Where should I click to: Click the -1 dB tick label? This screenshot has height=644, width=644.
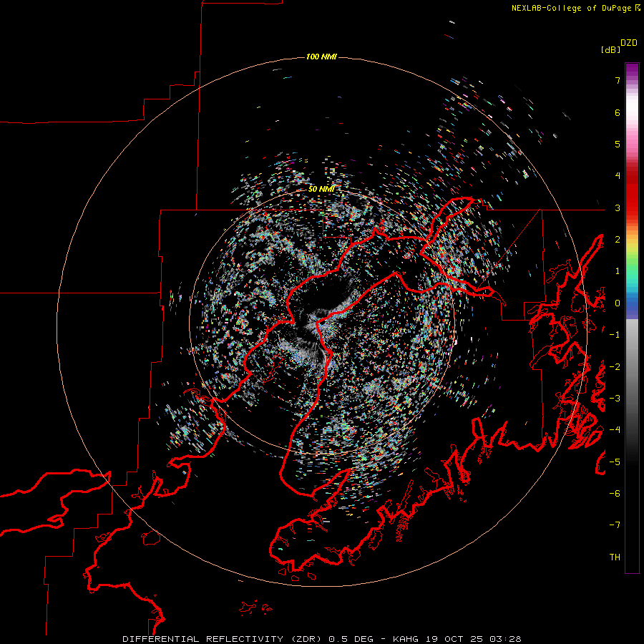[x=615, y=335]
